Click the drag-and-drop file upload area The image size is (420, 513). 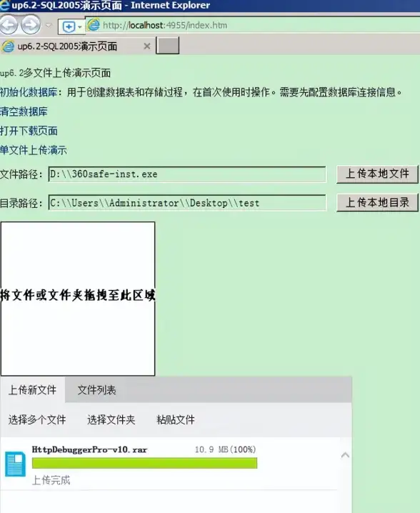tap(78, 299)
